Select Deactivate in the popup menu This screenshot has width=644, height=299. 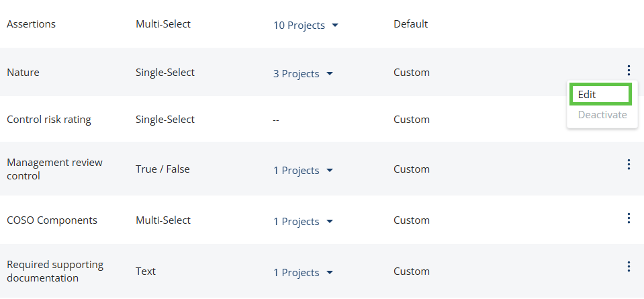pyautogui.click(x=602, y=115)
